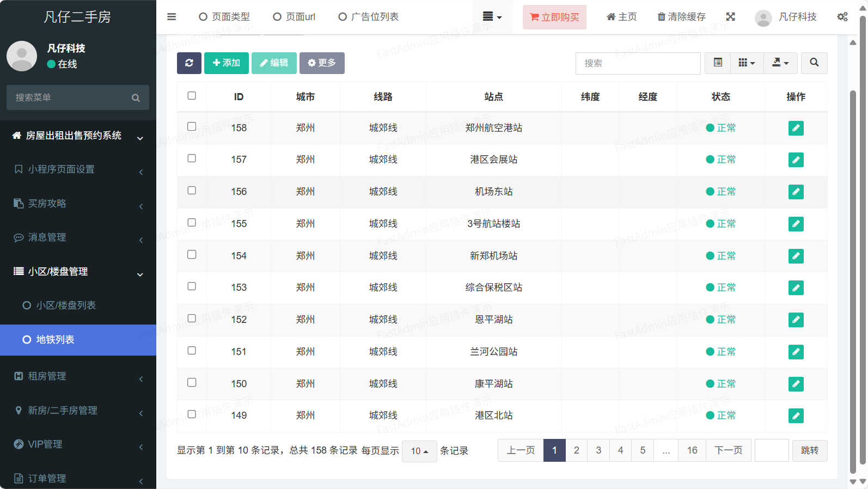Viewport: 868px width, 489px height.
Task: Go to page 3 of results
Action: (x=598, y=450)
